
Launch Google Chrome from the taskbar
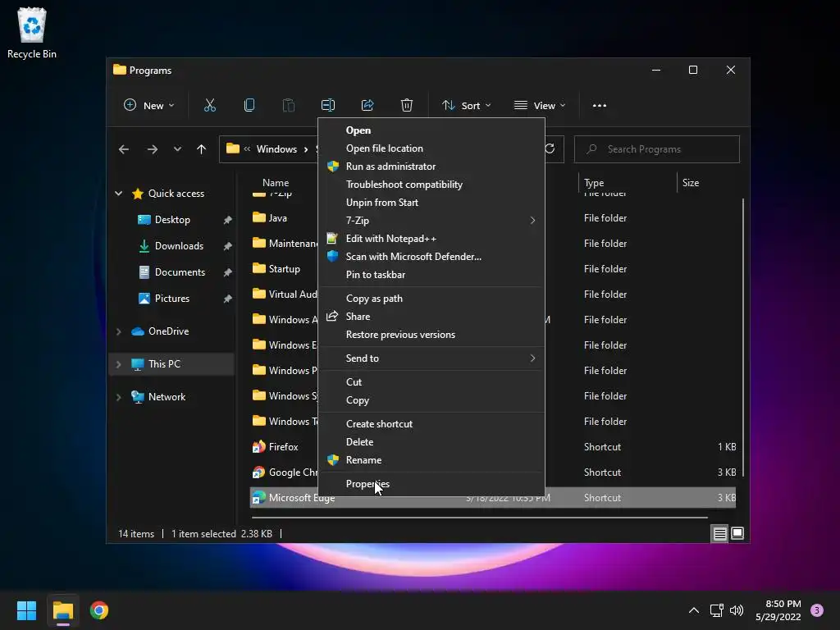click(x=99, y=610)
